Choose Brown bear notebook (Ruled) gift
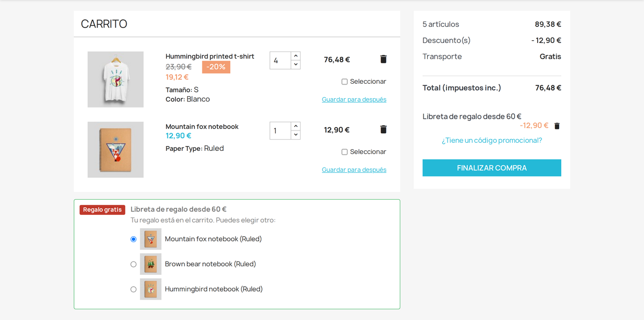Image resolution: width=644 pixels, height=320 pixels. [134, 264]
